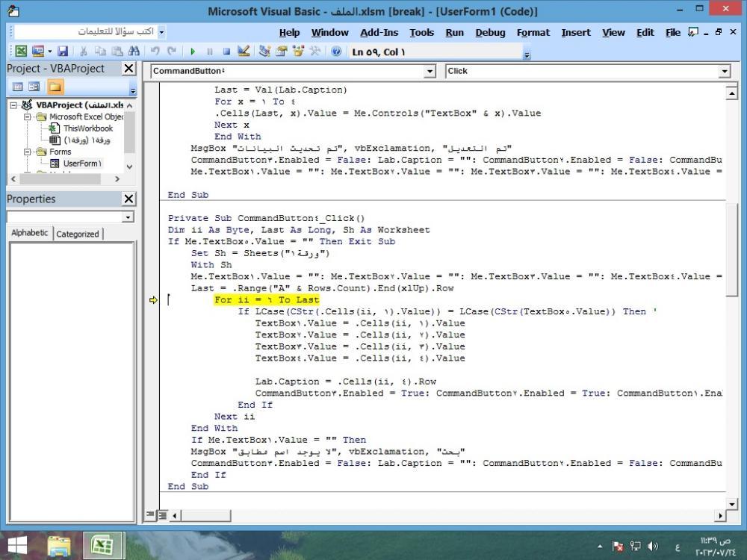Click the Save icon in toolbar
Image resolution: width=747 pixels, height=560 pixels.
click(63, 51)
